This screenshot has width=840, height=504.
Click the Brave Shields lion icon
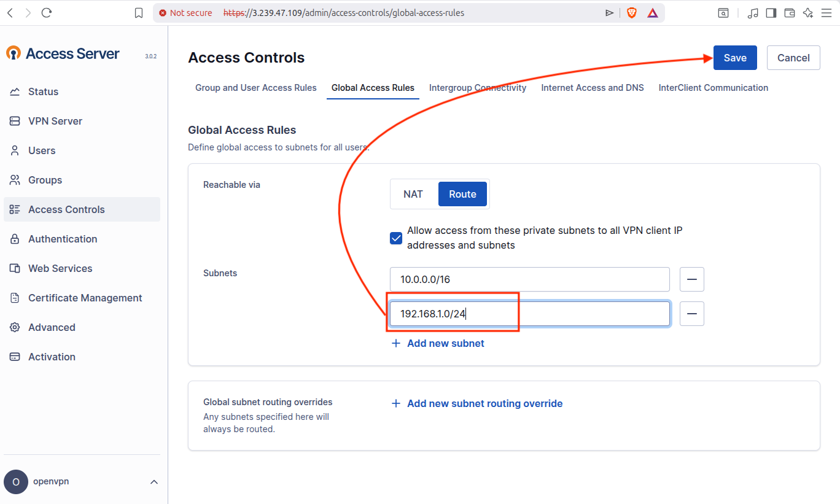(631, 13)
